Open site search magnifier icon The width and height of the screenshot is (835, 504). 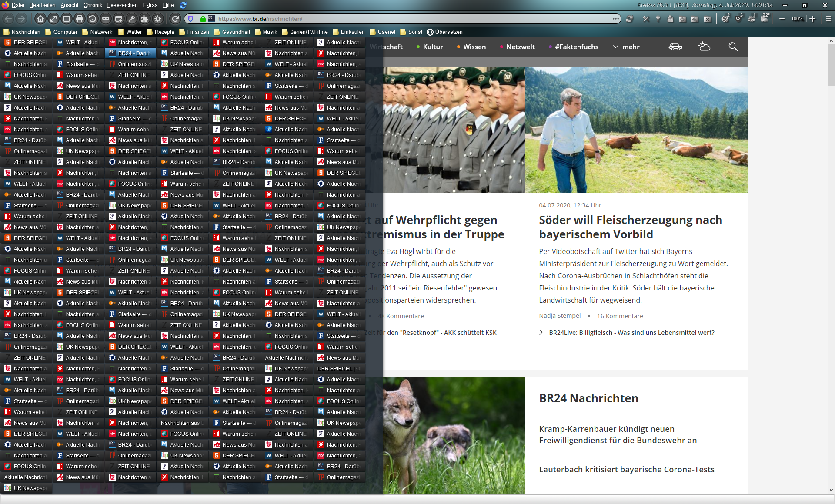click(x=733, y=47)
